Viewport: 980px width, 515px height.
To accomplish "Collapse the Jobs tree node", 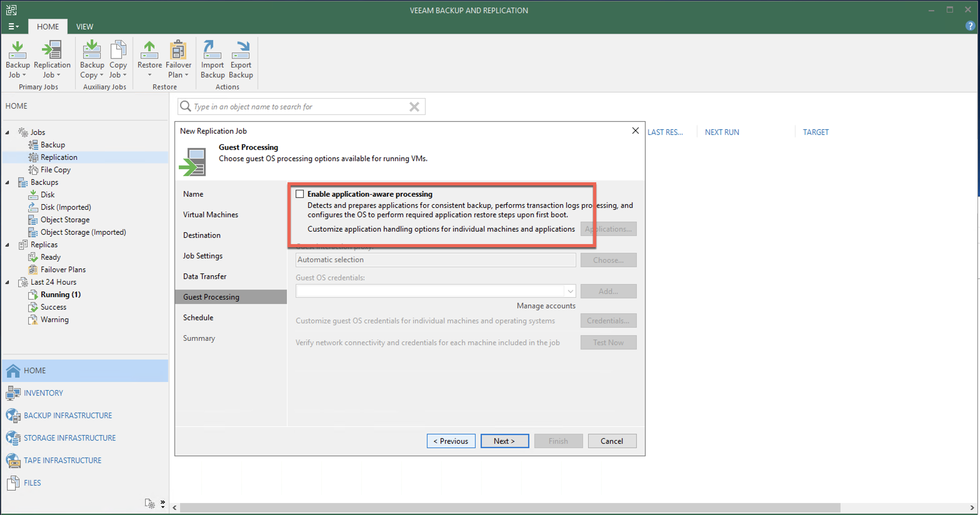I will pos(7,133).
